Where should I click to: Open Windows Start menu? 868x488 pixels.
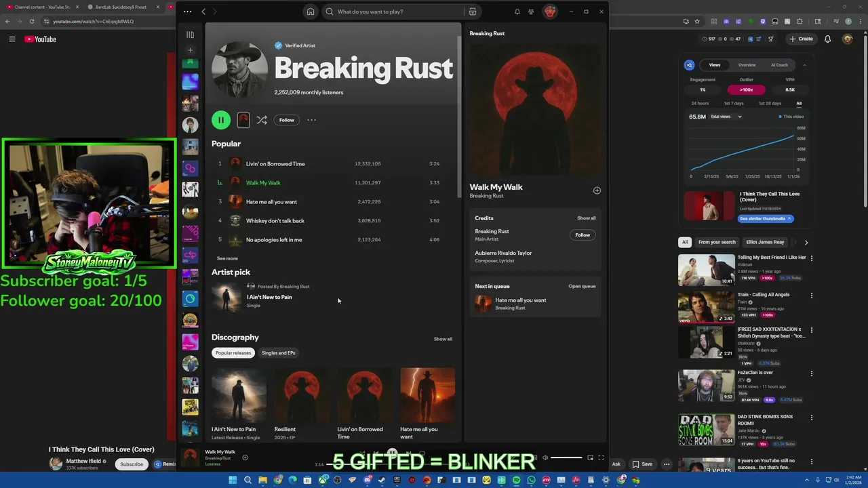[233, 481]
